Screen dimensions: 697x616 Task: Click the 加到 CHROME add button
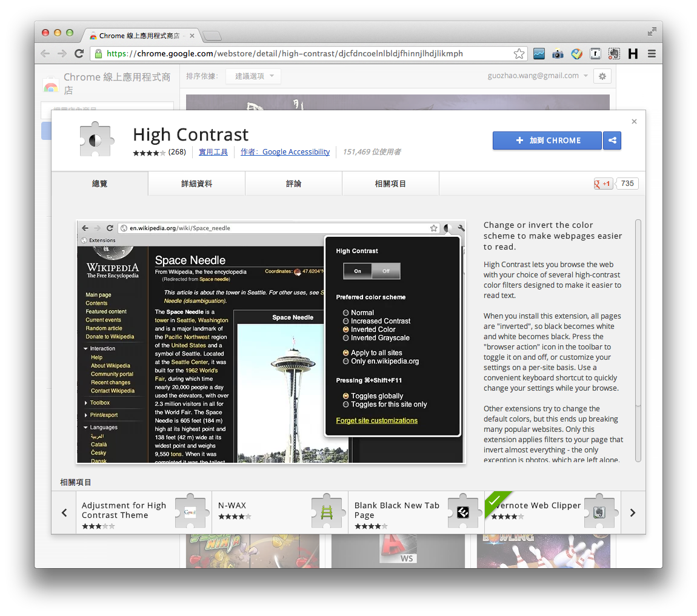[x=547, y=141]
